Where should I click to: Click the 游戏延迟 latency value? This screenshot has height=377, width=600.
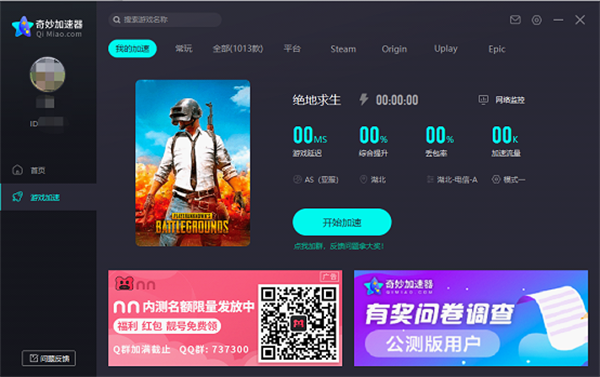310,135
